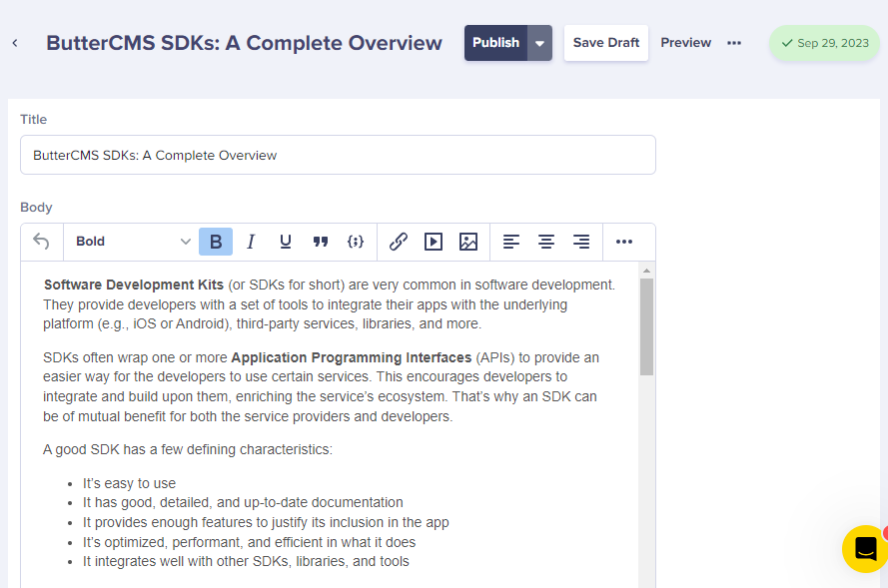
Task: Click bullet 'It provides enough features' line
Action: point(266,522)
